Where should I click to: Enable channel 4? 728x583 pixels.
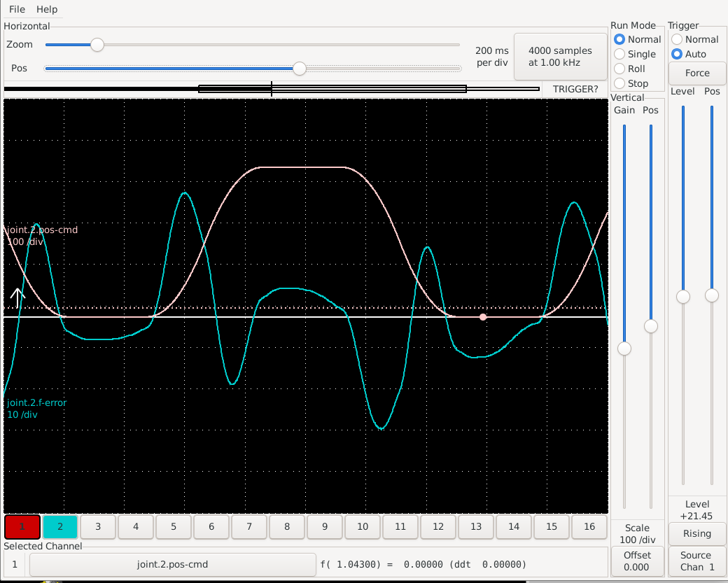(136, 527)
